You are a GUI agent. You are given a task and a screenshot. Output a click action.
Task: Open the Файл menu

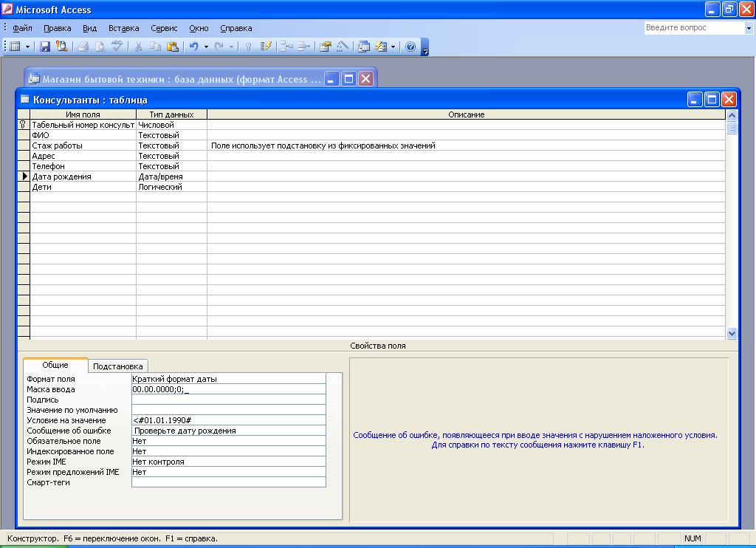point(22,28)
